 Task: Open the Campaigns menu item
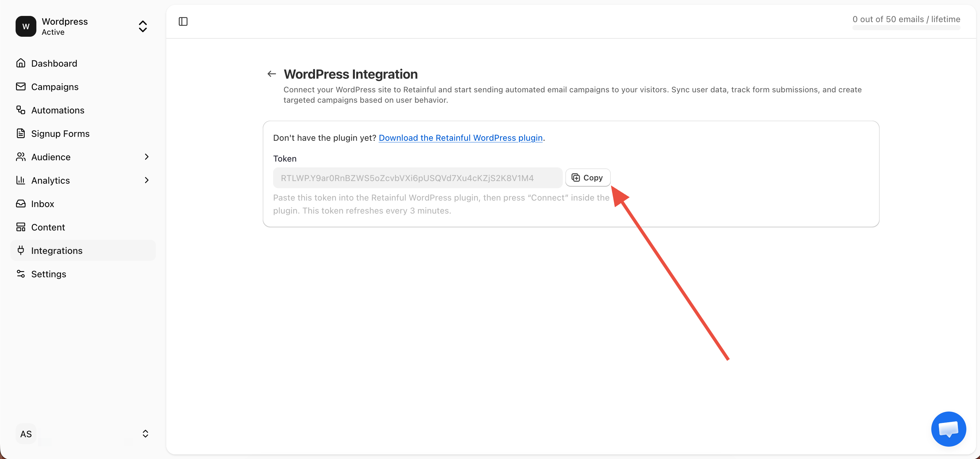(x=83, y=86)
